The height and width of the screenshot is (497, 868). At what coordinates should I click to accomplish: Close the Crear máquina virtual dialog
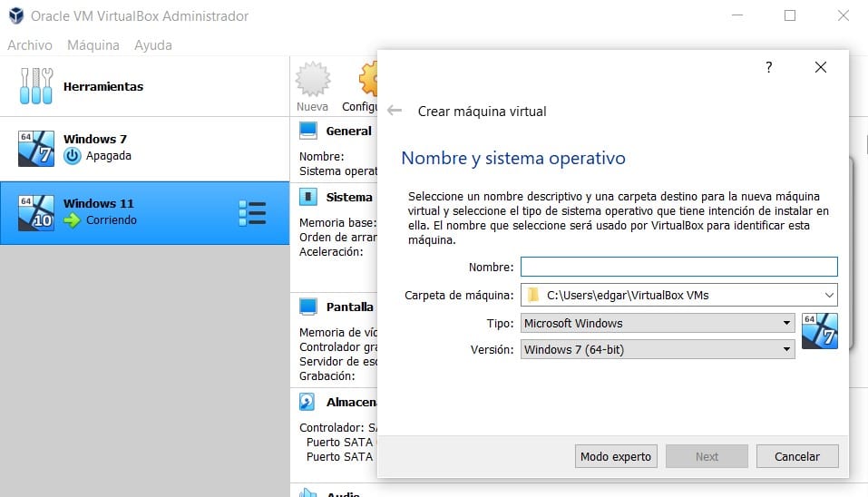point(821,67)
